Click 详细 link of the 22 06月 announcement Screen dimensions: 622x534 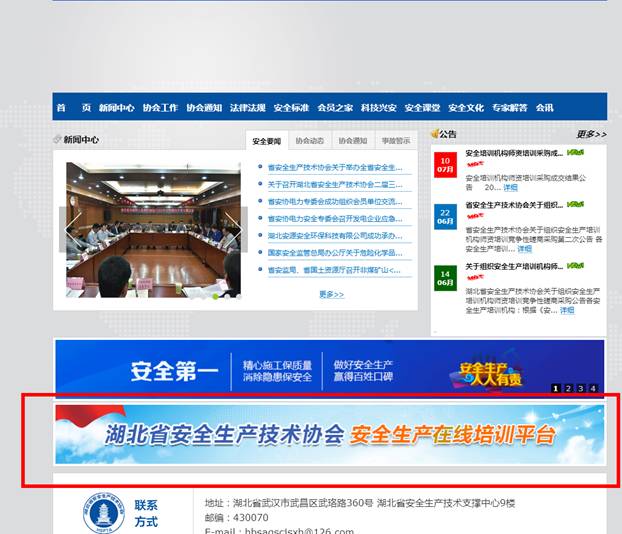click(524, 249)
